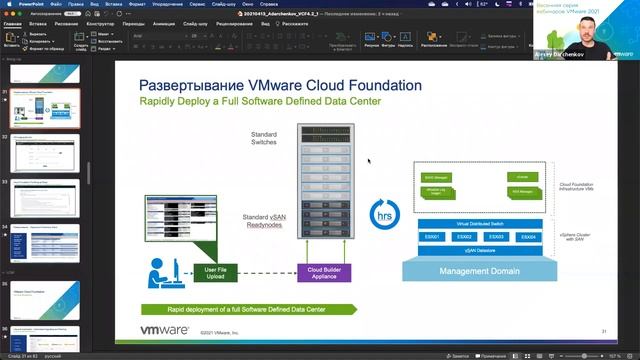Image resolution: width=640 pixels, height=360 pixels.
Task: Click the volume icon in macOS menu bar
Action: point(468,4)
